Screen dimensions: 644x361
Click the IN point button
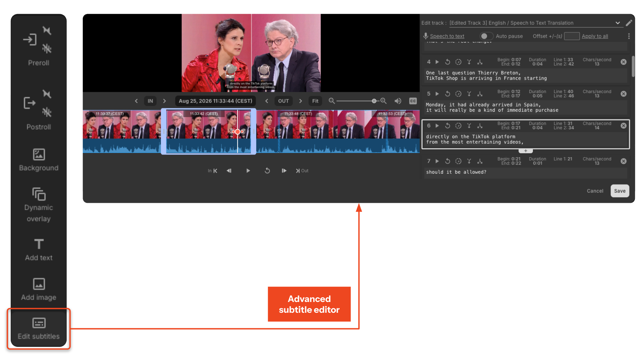150,101
